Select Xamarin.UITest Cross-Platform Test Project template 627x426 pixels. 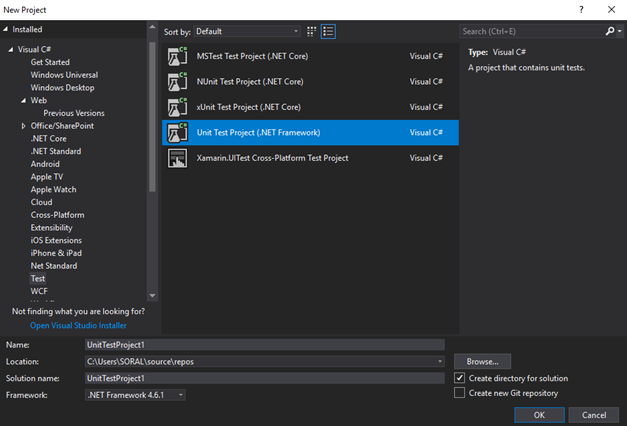(x=310, y=158)
